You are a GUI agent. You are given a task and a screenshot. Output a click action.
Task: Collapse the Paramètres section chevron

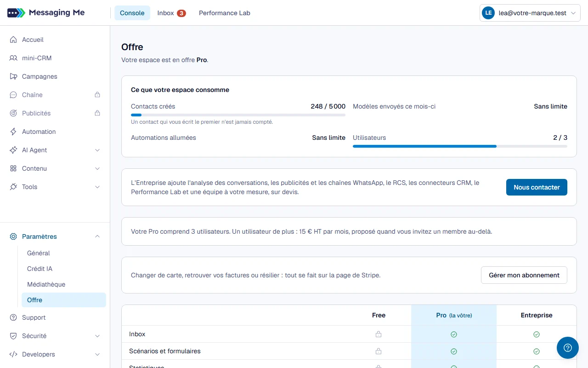tap(97, 236)
